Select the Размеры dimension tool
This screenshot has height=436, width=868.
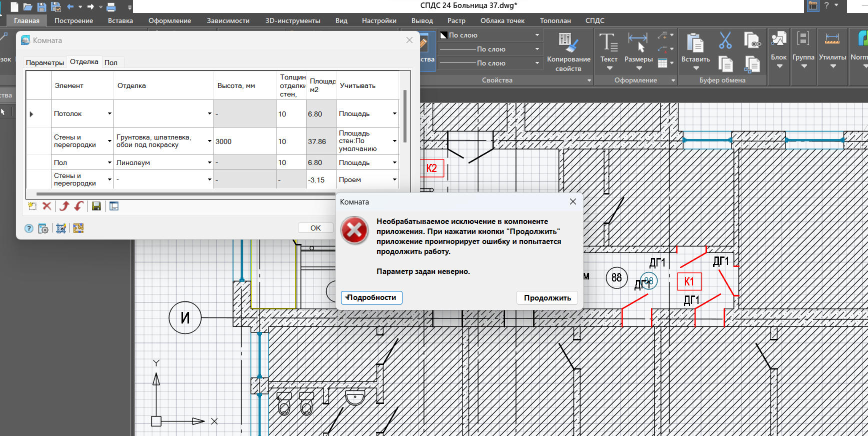(638, 50)
